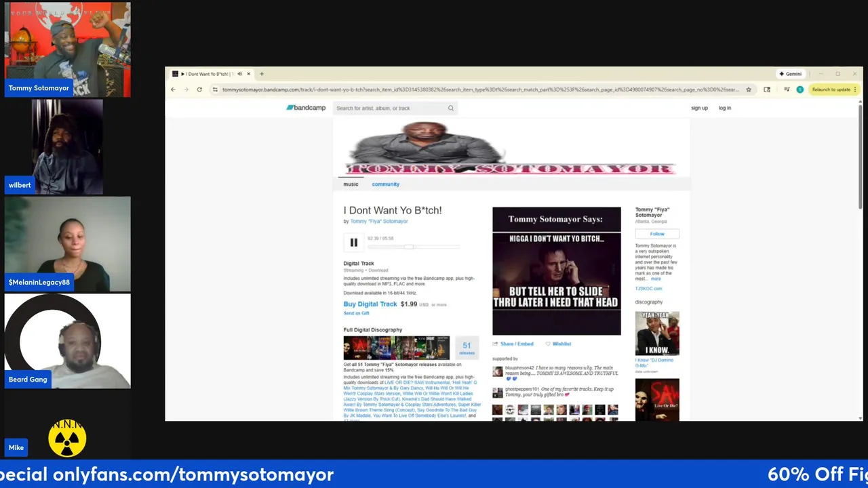
Task: Click the 'Full Digital Discography' heading
Action: (373, 330)
